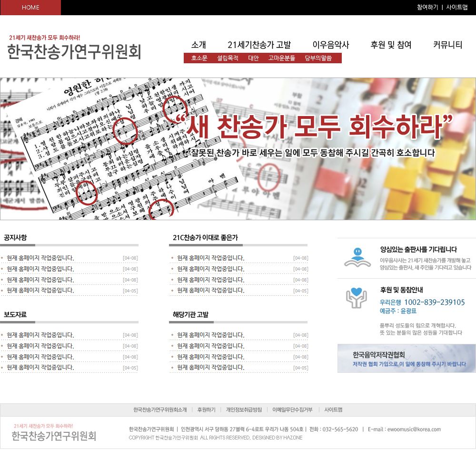Select the 호소문 submenu item
476x458 pixels.
[x=199, y=58]
